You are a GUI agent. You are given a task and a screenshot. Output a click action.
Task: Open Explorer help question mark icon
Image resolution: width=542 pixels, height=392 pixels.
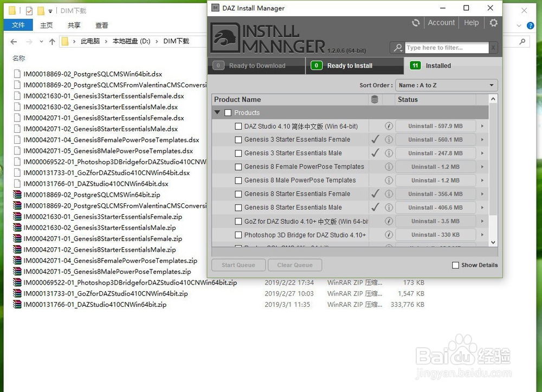530,25
